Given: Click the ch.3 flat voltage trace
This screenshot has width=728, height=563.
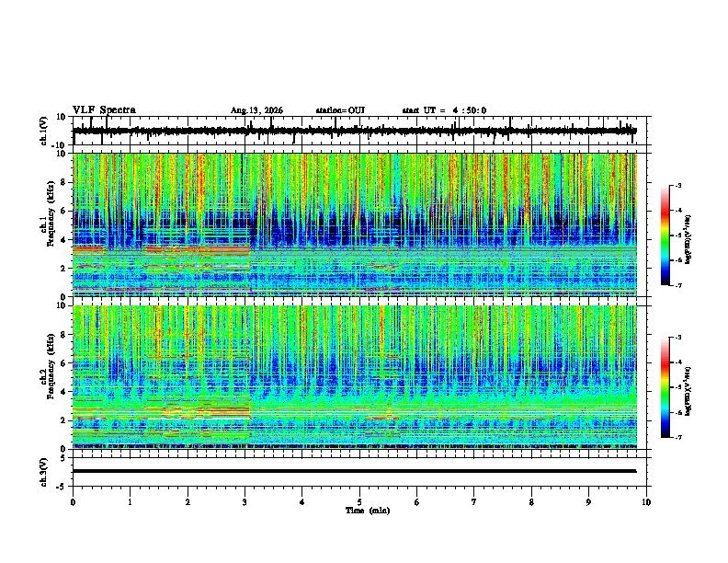Looking at the screenshot, I should tap(355, 471).
